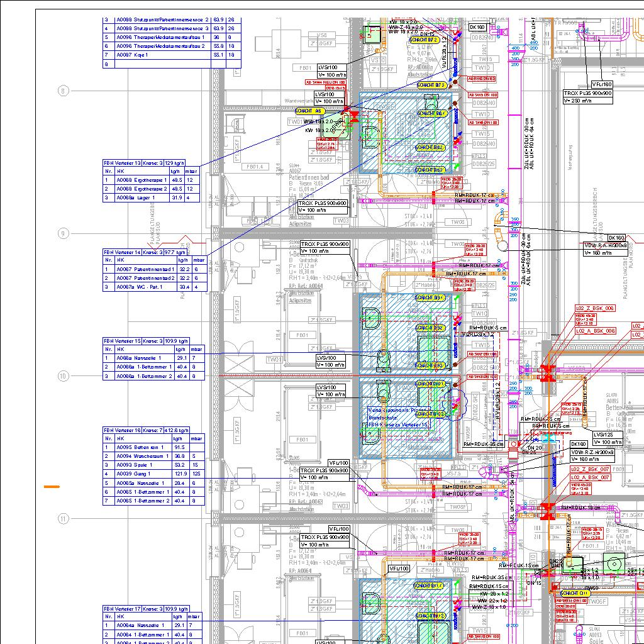Viewport: 644px width, 644px height.
Task: Click row A0068 Ergotherapie 2
Action: pos(151,189)
